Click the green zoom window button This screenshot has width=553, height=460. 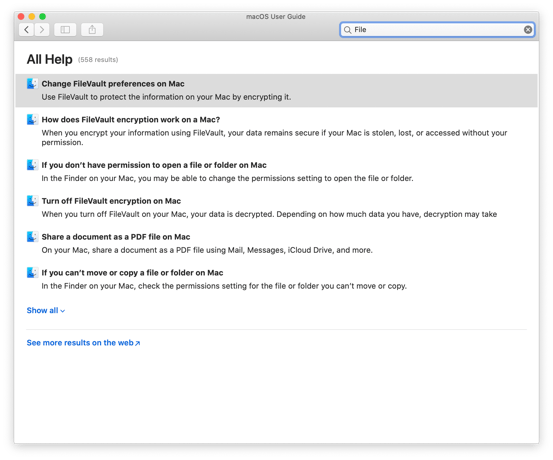[x=43, y=17]
